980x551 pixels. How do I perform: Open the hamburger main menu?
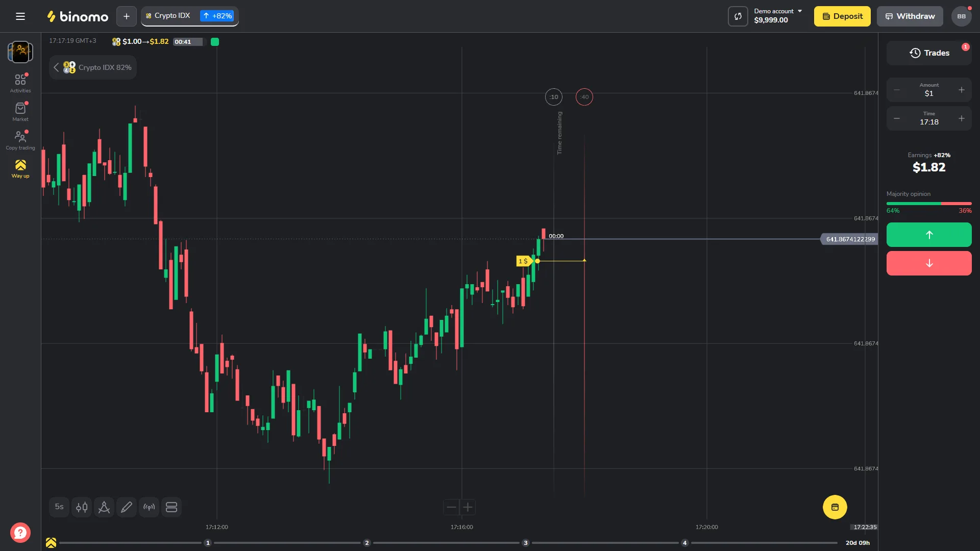(20, 16)
